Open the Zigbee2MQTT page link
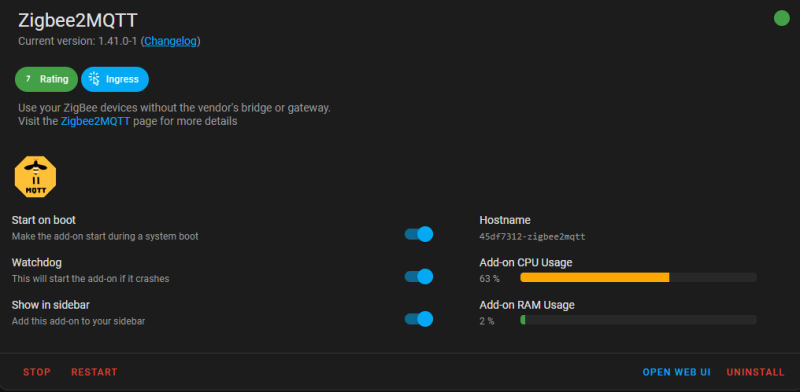 95,121
